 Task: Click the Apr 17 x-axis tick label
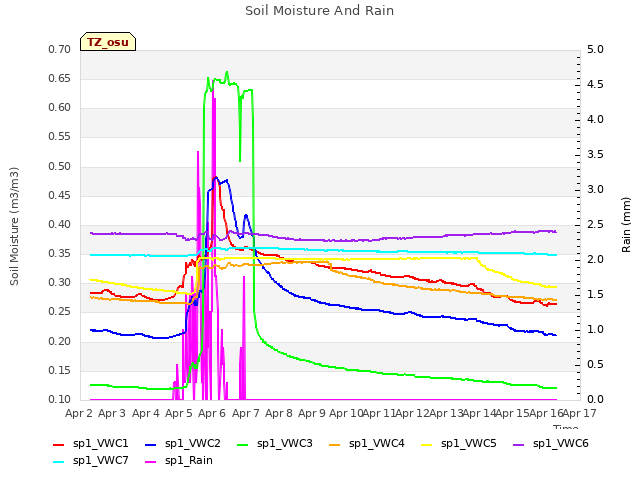(580, 413)
